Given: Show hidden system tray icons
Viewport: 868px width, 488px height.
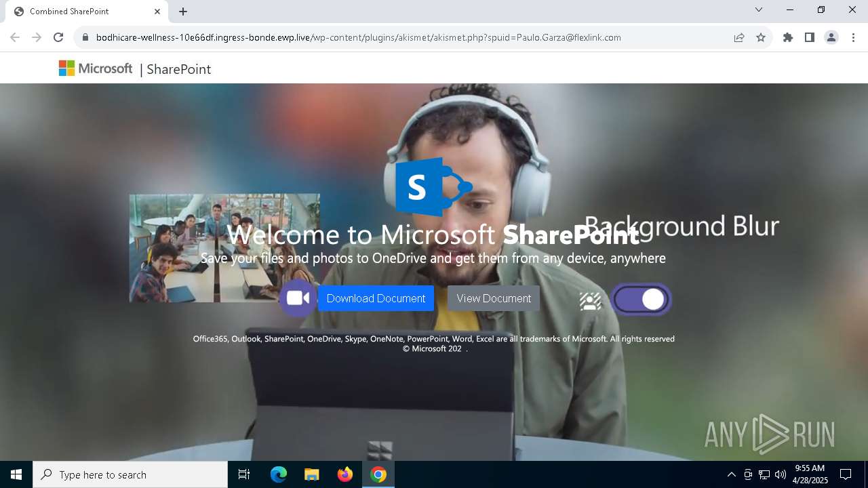Looking at the screenshot, I should (x=731, y=474).
